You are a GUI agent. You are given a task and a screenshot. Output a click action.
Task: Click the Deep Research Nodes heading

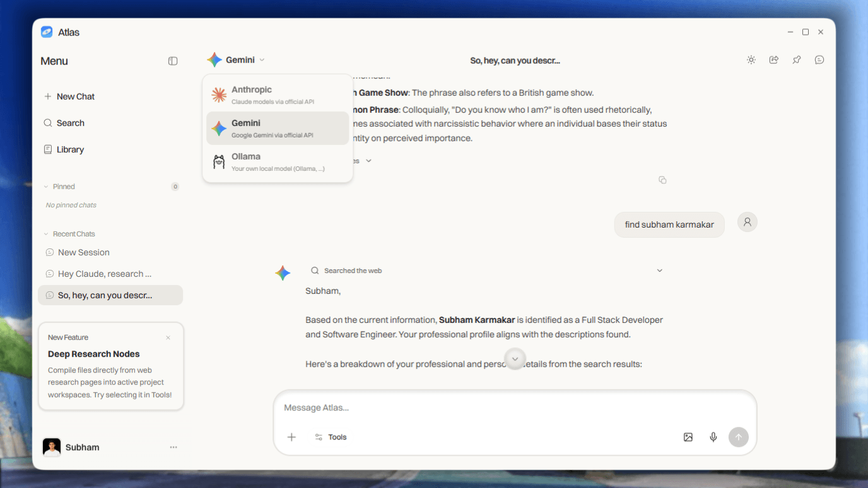pyautogui.click(x=94, y=354)
